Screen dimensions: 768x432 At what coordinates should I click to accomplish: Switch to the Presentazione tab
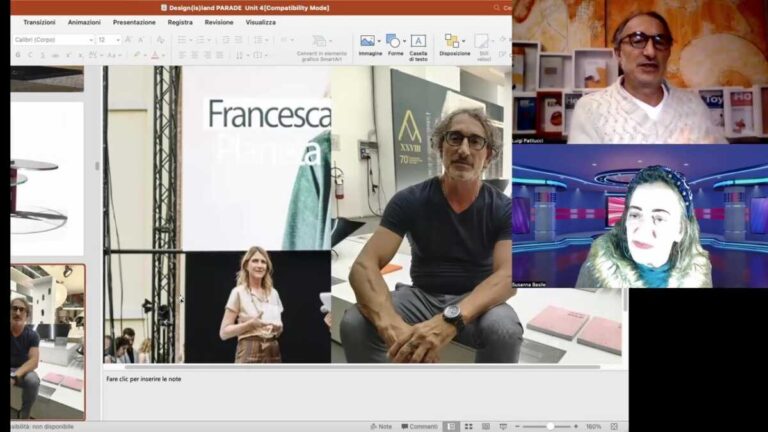click(134, 23)
